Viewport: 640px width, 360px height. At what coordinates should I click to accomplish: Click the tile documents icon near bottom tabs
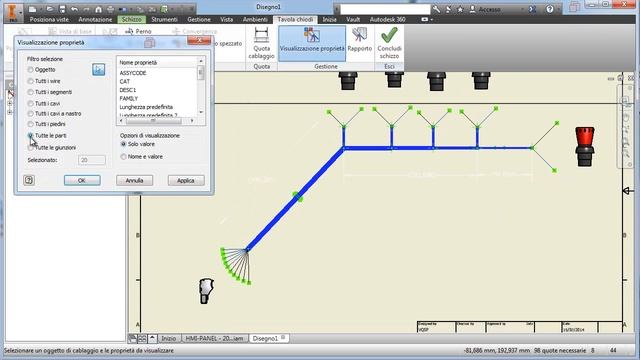(x=142, y=339)
